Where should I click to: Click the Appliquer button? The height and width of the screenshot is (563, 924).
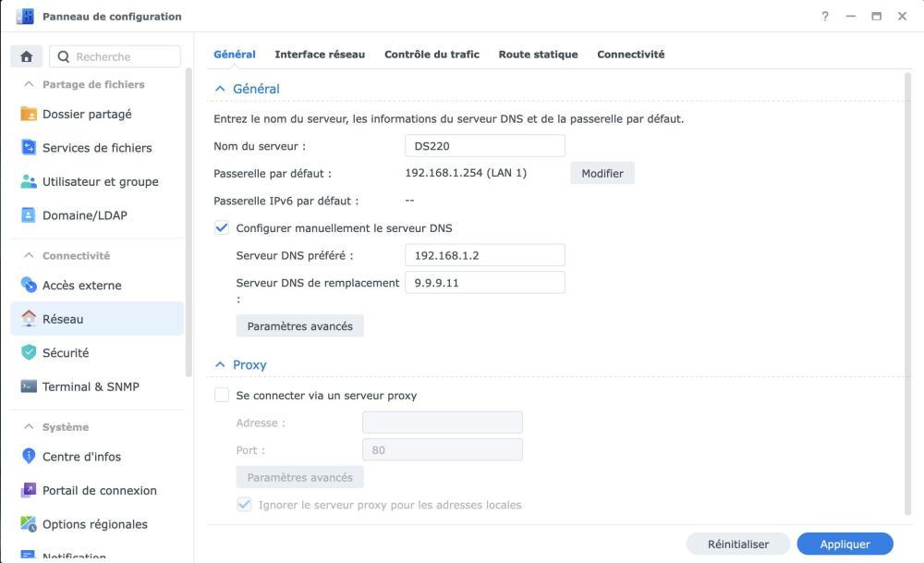click(845, 545)
